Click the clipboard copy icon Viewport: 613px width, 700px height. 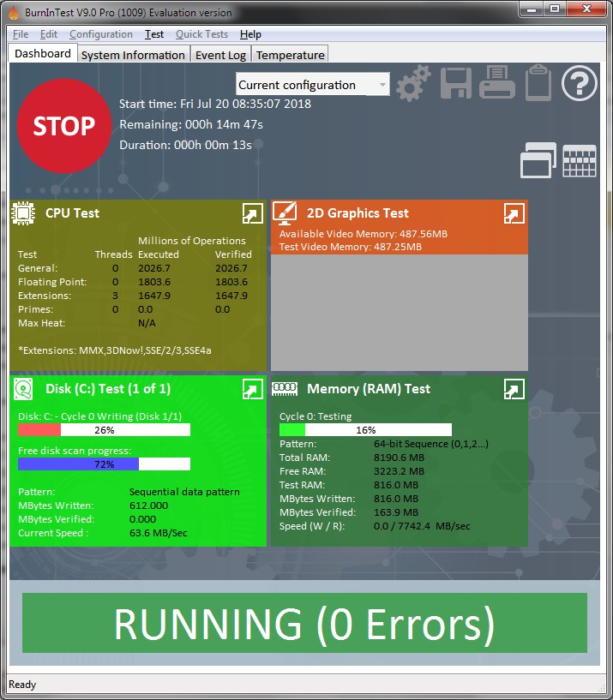pos(538,82)
